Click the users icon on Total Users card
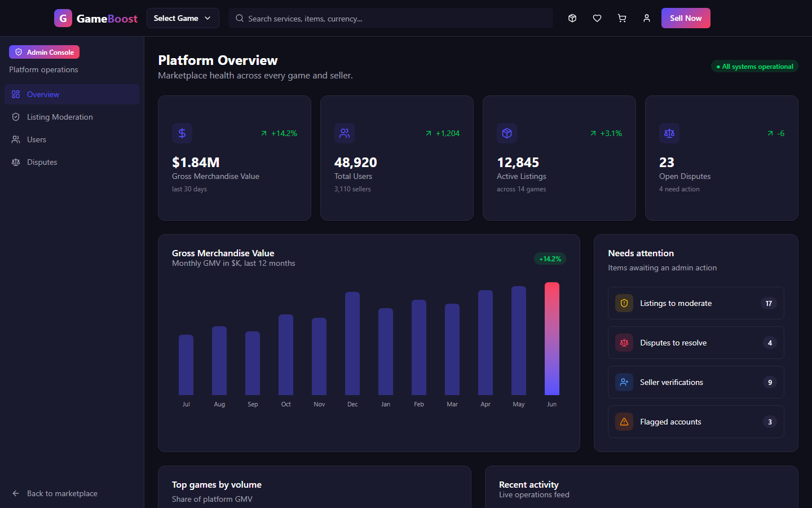Screen dimensions: 812x508 (345, 133)
